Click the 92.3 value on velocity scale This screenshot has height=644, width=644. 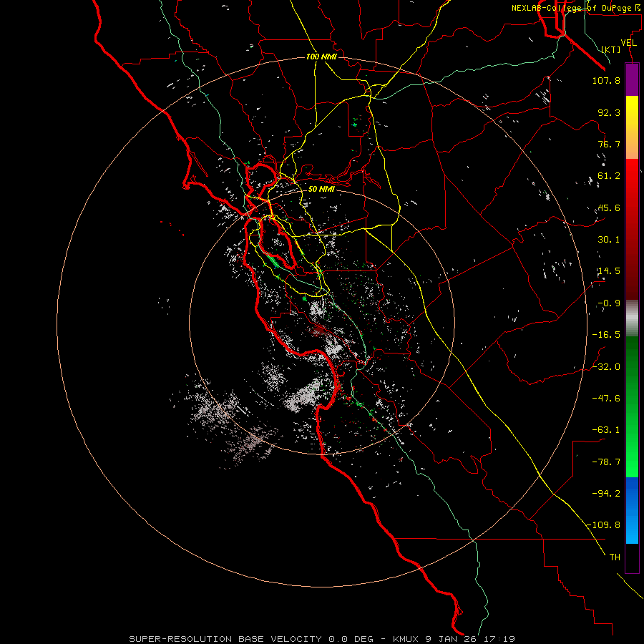609,112
